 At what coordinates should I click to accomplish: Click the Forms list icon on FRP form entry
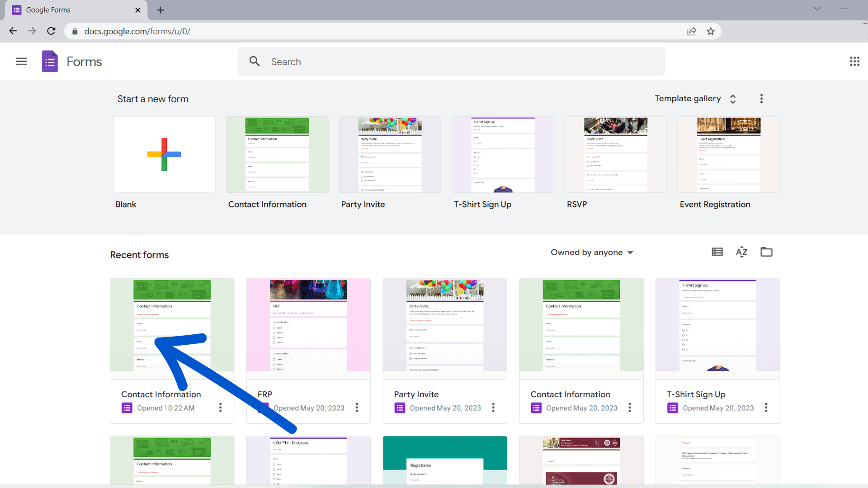tap(263, 408)
